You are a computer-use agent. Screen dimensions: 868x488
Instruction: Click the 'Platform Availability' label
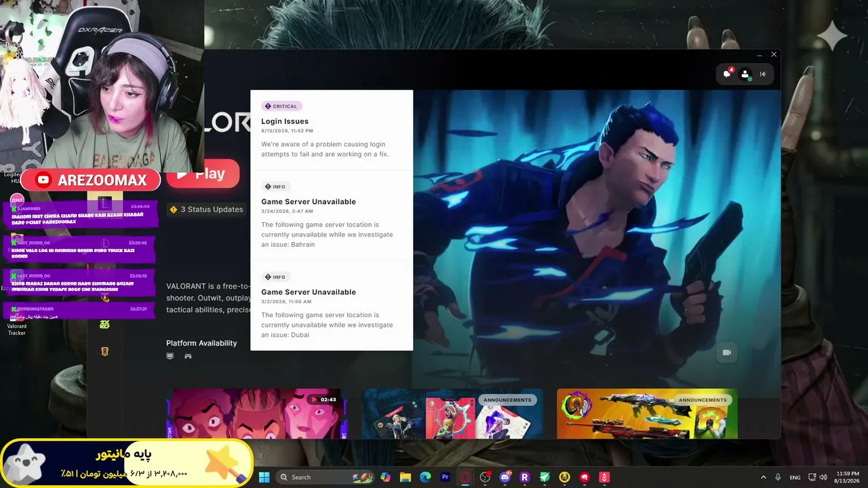(x=201, y=343)
